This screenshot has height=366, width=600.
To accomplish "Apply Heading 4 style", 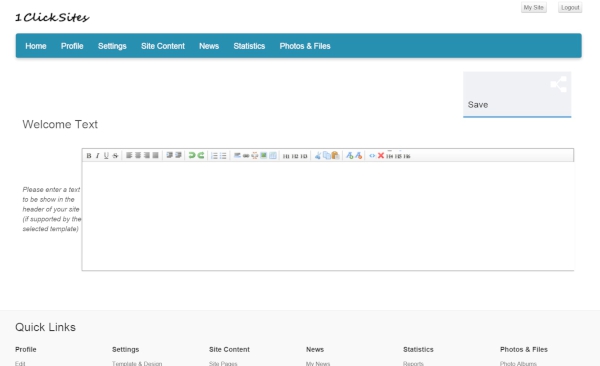I will tap(390, 156).
